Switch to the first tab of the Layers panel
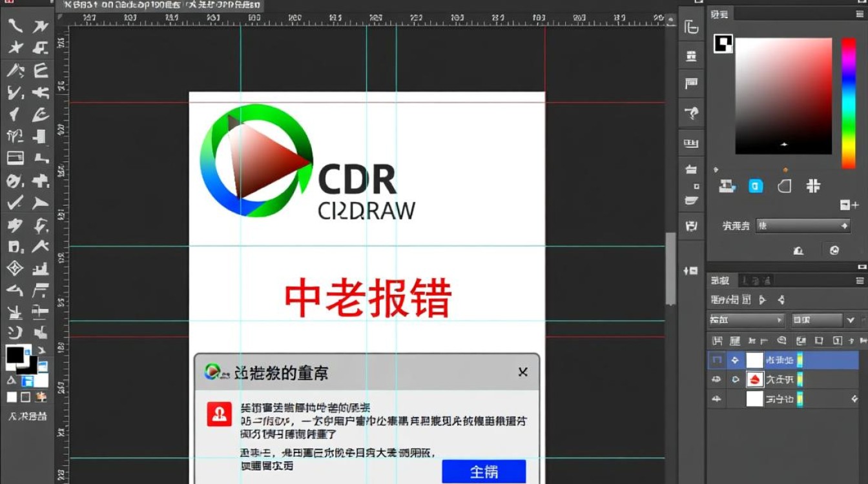This screenshot has width=868, height=484. (x=719, y=280)
